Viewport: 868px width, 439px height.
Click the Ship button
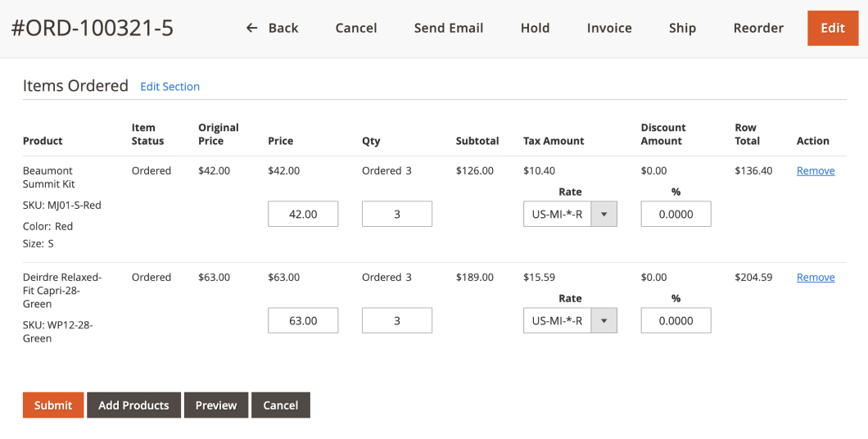coord(682,28)
